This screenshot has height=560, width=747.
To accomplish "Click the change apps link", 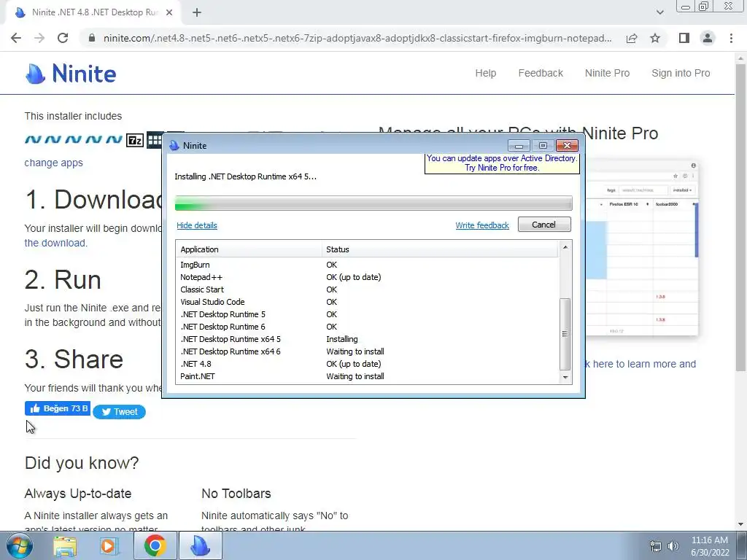I will pyautogui.click(x=53, y=163).
